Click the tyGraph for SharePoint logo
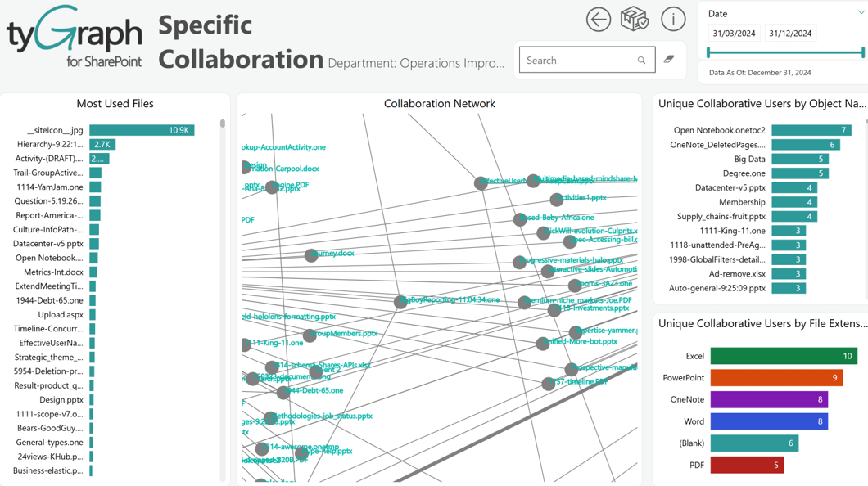The image size is (868, 486). pos(75,37)
